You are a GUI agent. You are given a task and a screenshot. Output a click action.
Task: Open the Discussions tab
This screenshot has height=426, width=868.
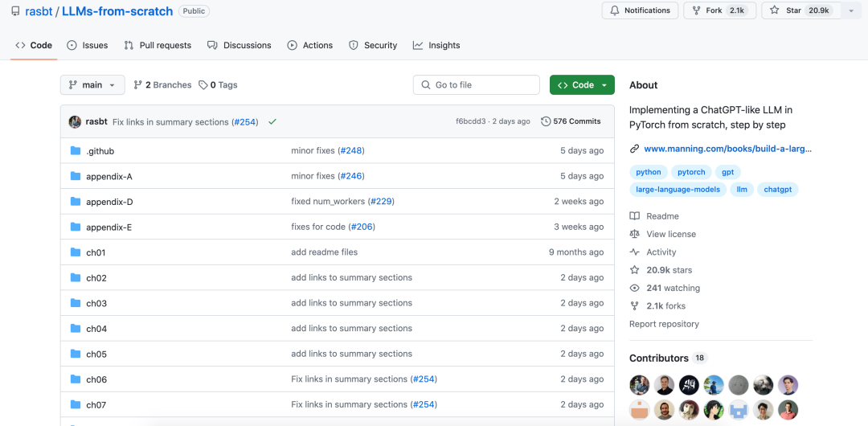click(x=240, y=46)
